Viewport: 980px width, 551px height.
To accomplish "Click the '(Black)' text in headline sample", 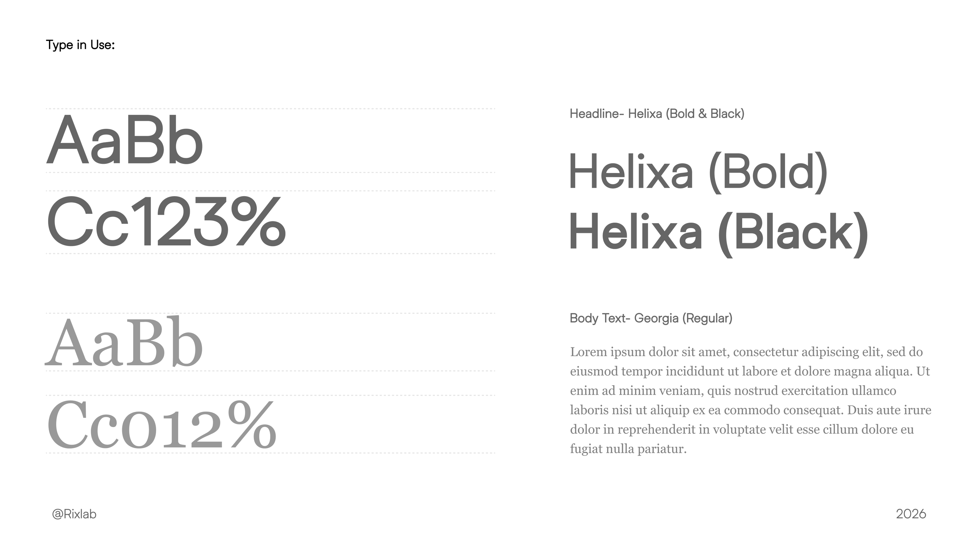I will [793, 233].
